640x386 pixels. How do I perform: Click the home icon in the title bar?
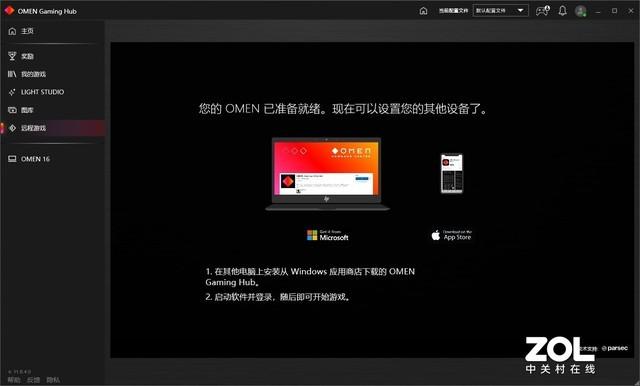click(423, 11)
